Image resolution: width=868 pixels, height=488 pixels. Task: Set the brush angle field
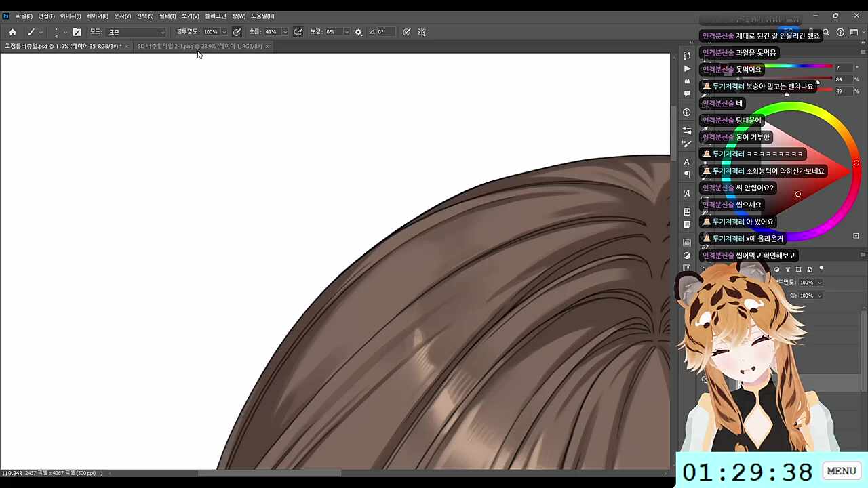tap(385, 32)
